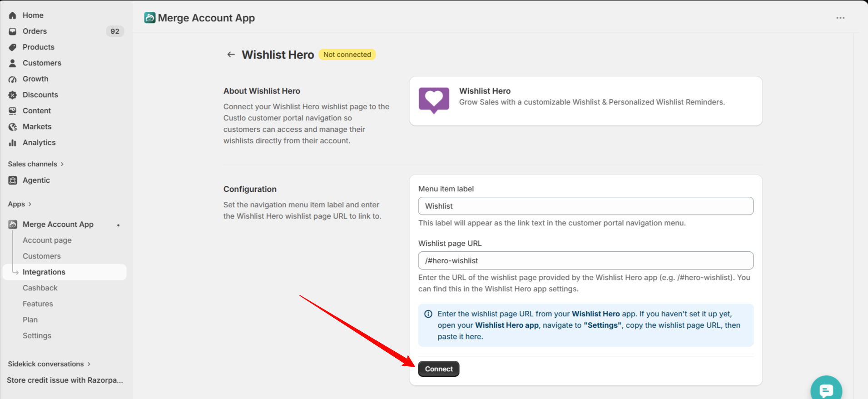Open Store credit issue with Razorpay conversation
The height and width of the screenshot is (399, 868).
[65, 380]
